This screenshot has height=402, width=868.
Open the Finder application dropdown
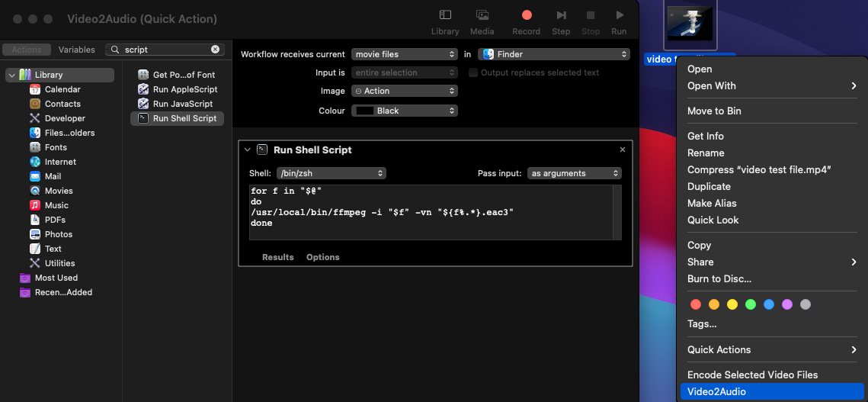pos(554,54)
